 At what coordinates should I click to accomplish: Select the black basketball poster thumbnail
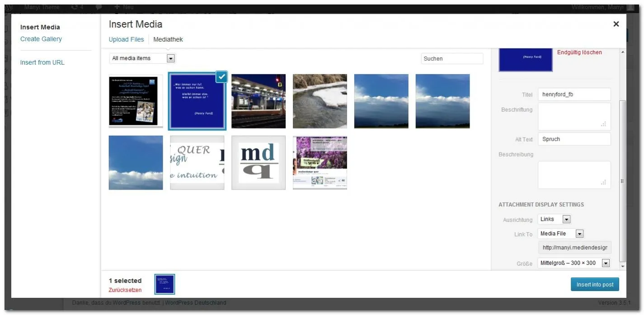click(136, 101)
